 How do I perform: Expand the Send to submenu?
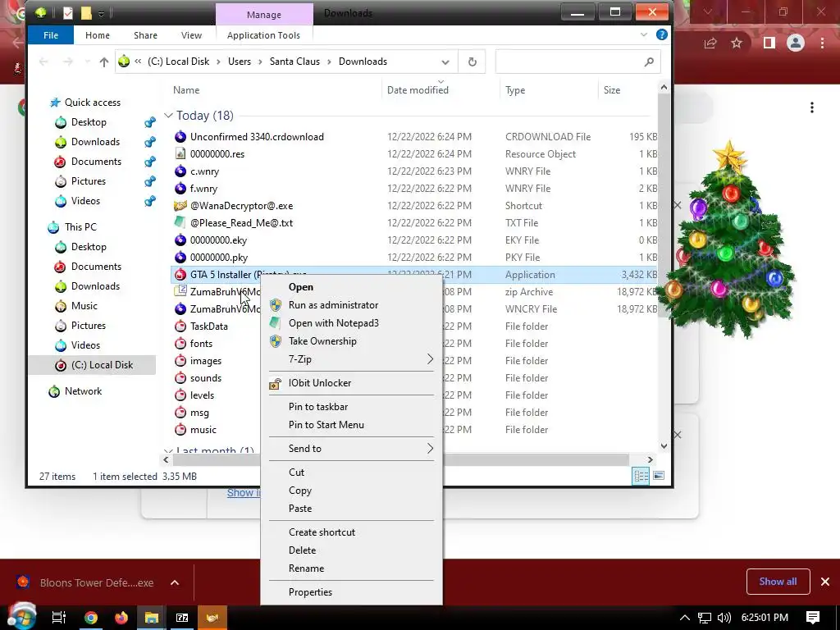click(x=430, y=449)
